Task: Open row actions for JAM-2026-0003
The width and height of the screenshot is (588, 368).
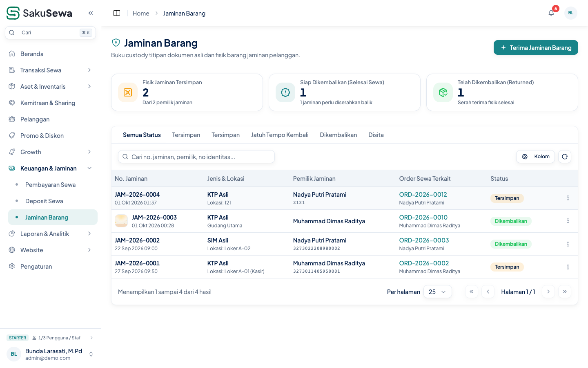Action: click(x=568, y=221)
